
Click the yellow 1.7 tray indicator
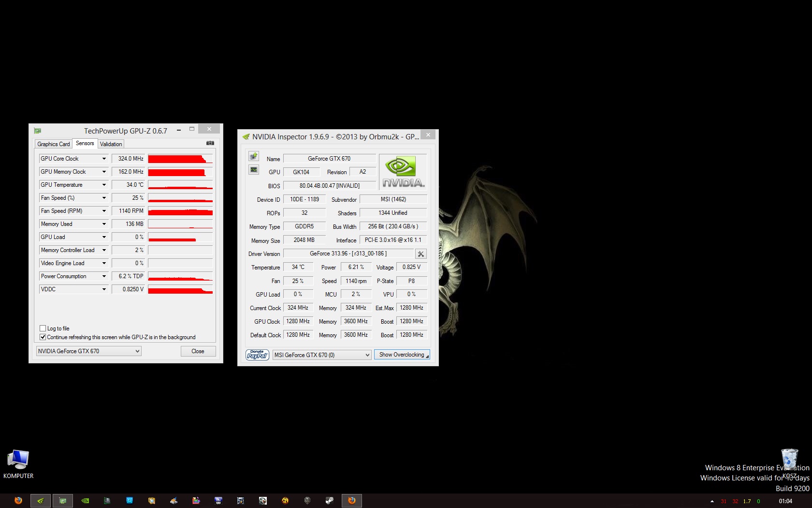point(747,501)
